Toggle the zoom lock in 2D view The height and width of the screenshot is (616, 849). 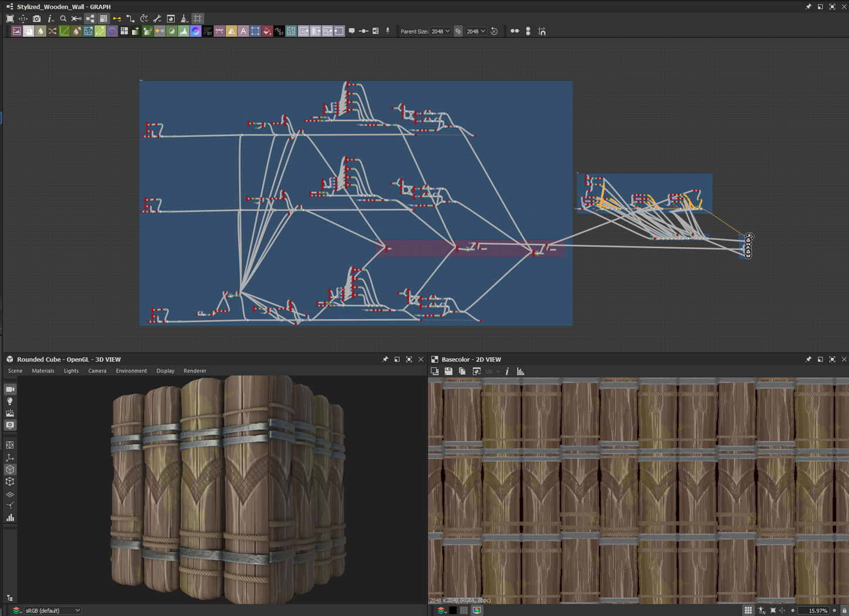point(844,611)
